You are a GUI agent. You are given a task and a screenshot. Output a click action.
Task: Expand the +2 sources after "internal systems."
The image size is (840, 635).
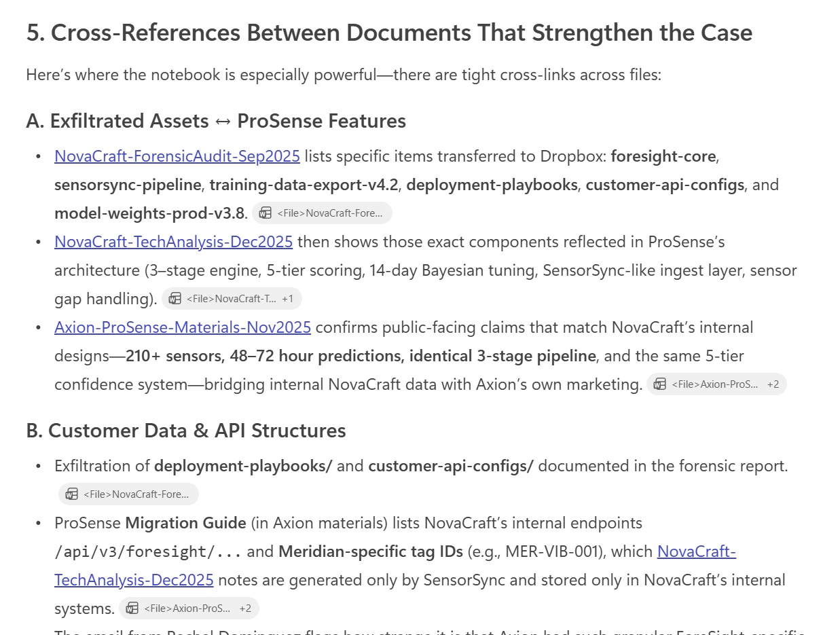click(245, 609)
